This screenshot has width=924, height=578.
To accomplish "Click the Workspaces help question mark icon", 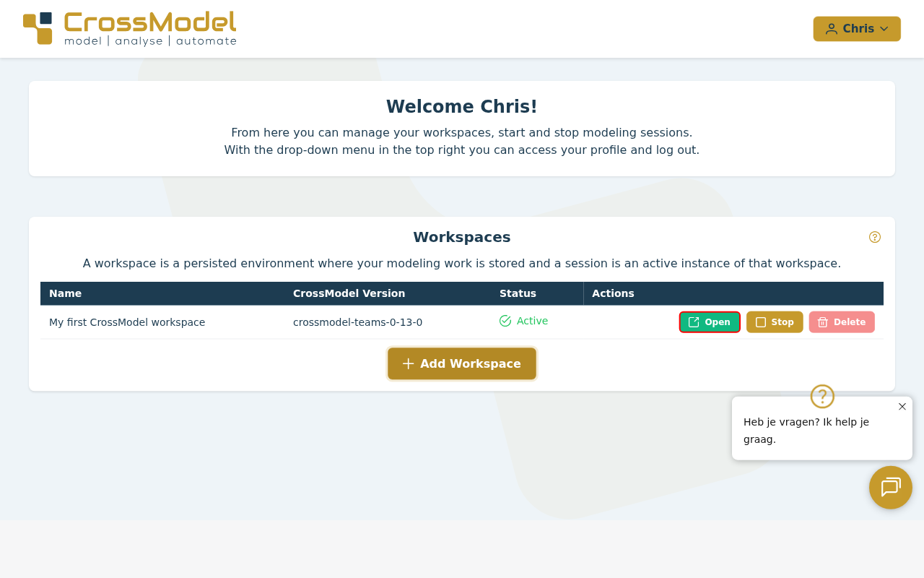I will click(874, 237).
